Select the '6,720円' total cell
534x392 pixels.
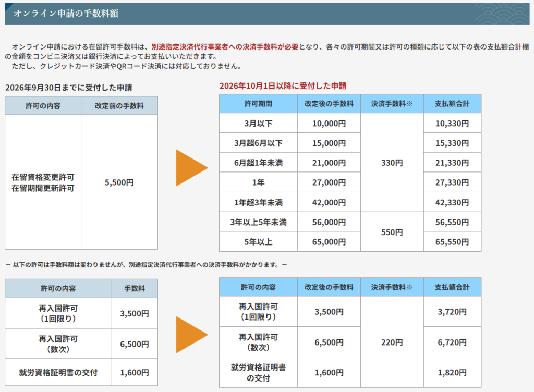pyautogui.click(x=452, y=342)
